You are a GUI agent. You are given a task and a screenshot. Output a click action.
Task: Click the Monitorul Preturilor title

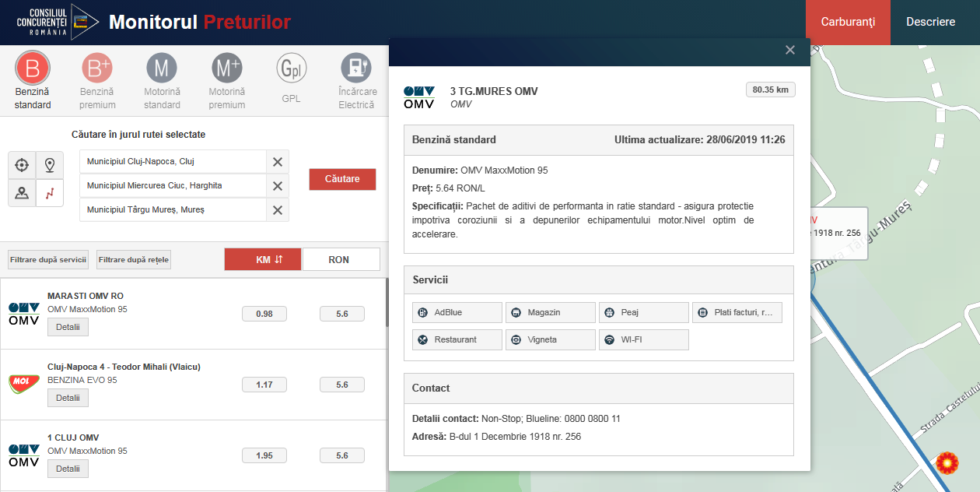point(200,22)
